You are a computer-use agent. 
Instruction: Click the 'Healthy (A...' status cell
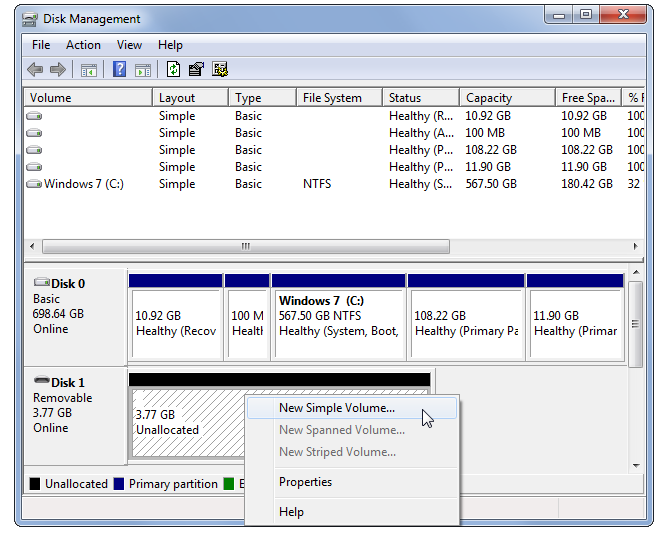coord(421,133)
